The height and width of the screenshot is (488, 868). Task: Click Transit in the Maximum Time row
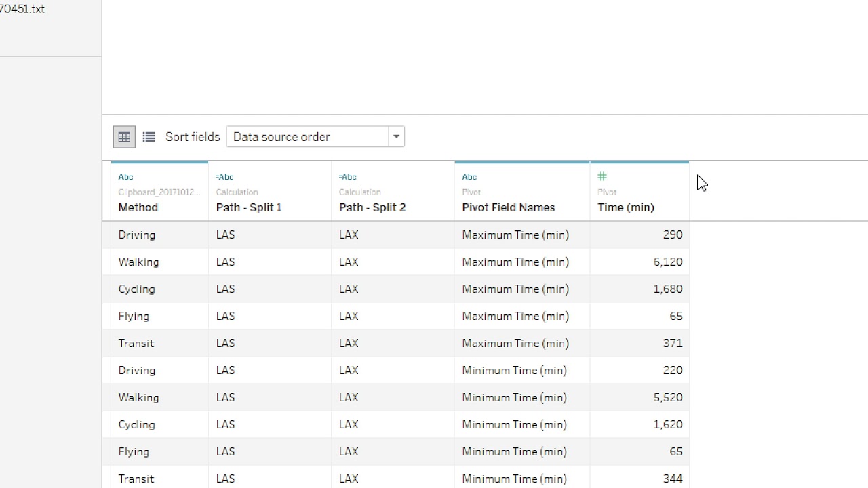[x=136, y=343]
